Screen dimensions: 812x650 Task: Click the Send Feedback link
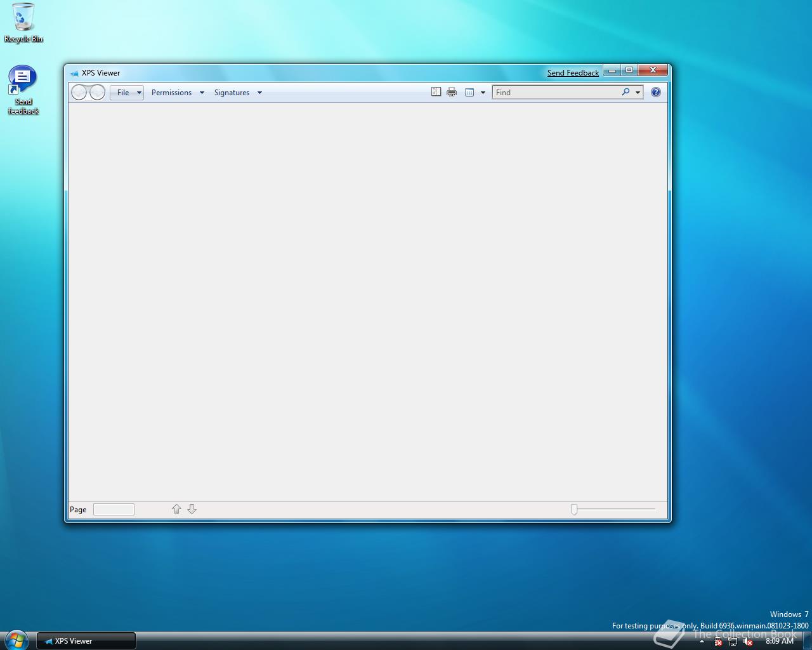573,73
